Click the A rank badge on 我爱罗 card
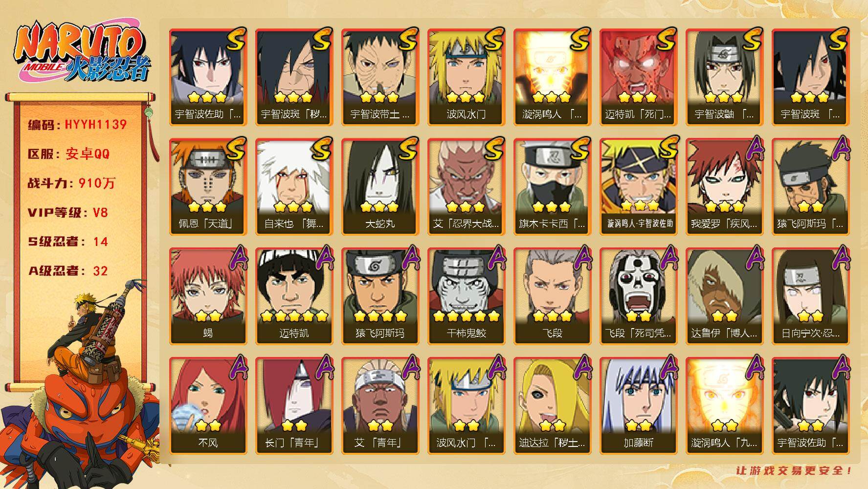This screenshot has width=868, height=489. 752,150
